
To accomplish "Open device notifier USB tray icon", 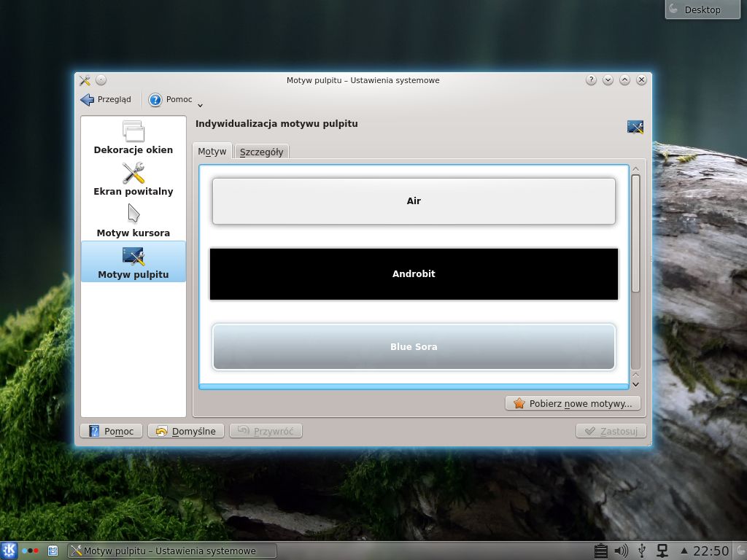I will [x=642, y=551].
